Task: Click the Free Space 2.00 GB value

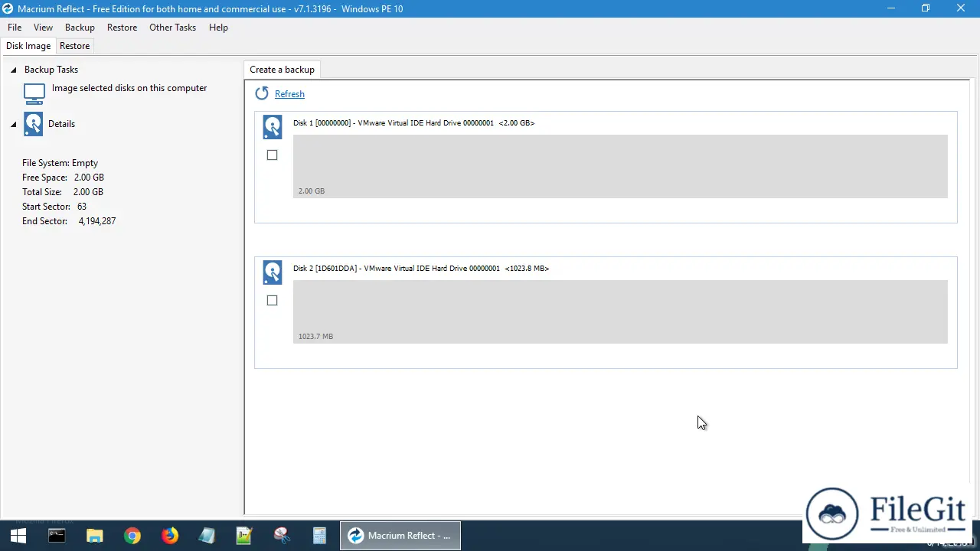Action: point(89,178)
